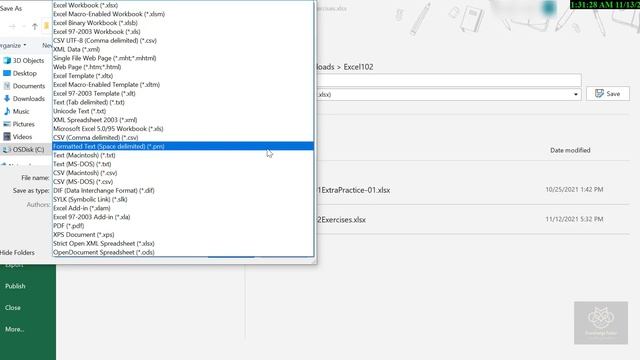The width and height of the screenshot is (640, 360).
Task: Open the Organize dropdown menu
Action: coord(13,45)
